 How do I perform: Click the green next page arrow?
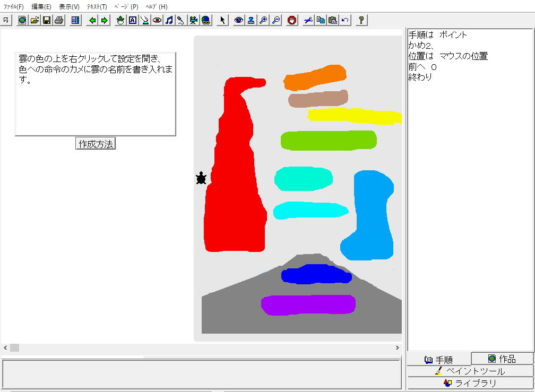105,20
